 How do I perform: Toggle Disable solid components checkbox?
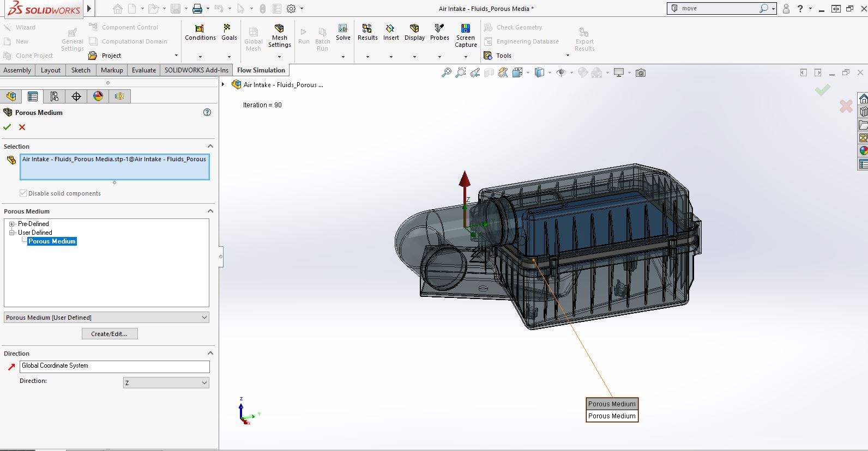[23, 193]
